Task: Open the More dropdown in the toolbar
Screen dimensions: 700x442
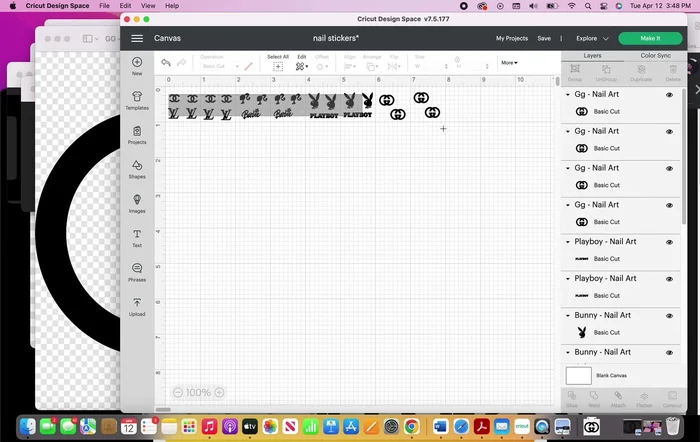Action: click(509, 63)
